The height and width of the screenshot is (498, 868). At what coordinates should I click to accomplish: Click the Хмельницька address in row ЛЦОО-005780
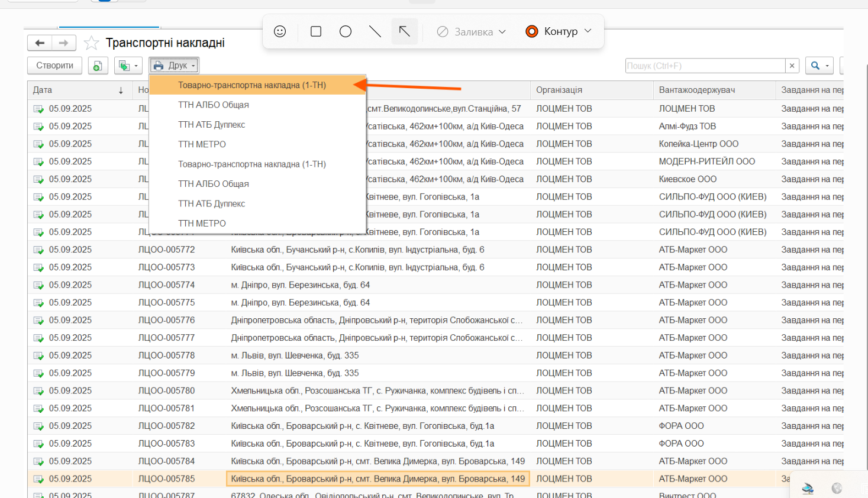pyautogui.click(x=377, y=391)
